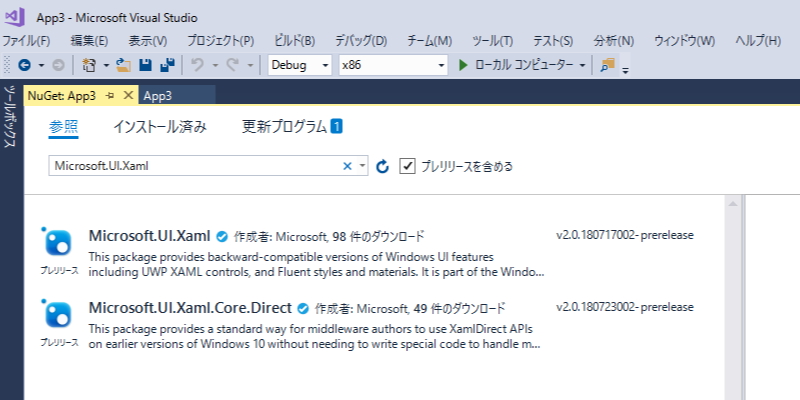Close the NuGet: App3 tab

129,95
